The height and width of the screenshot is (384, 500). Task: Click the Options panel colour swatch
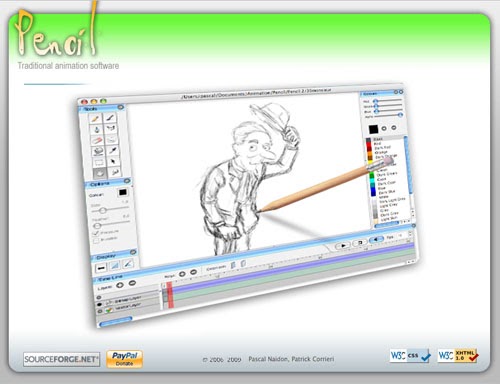123,192
